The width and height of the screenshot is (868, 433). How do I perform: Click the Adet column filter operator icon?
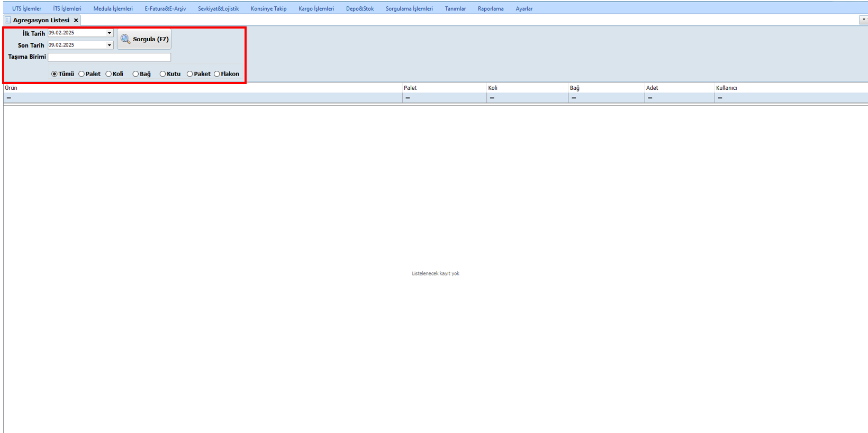(650, 98)
